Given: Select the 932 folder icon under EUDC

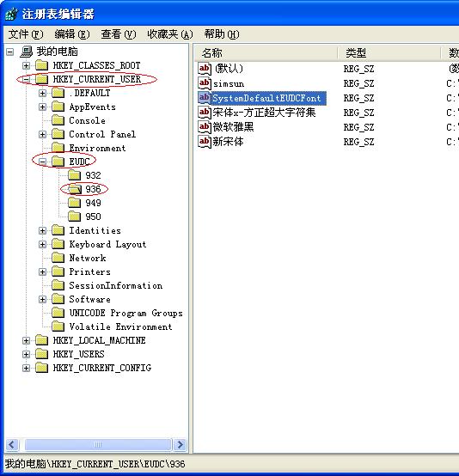Looking at the screenshot, I should pyautogui.click(x=74, y=175).
